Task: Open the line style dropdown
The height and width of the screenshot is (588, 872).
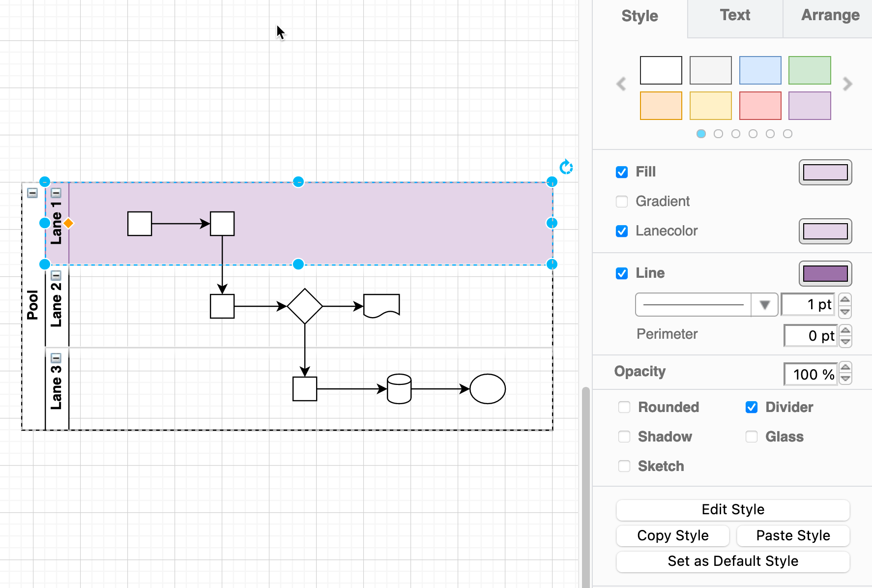Action: [765, 305]
